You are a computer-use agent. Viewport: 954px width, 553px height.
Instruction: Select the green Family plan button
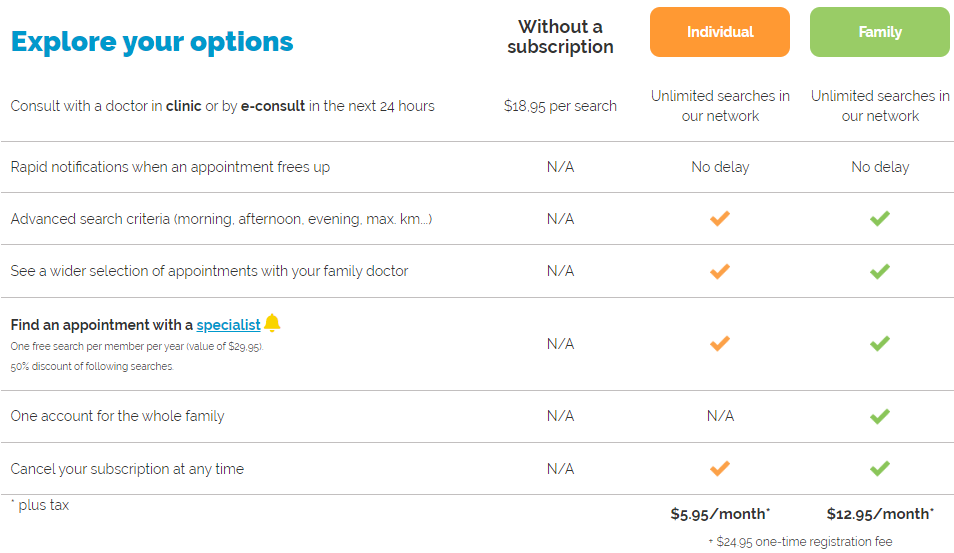pyautogui.click(x=880, y=32)
